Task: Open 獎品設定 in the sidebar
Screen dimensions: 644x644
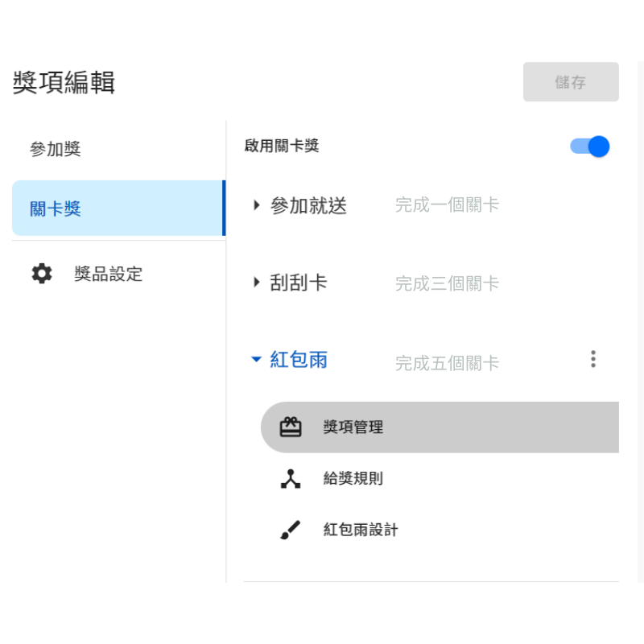Action: point(108,274)
